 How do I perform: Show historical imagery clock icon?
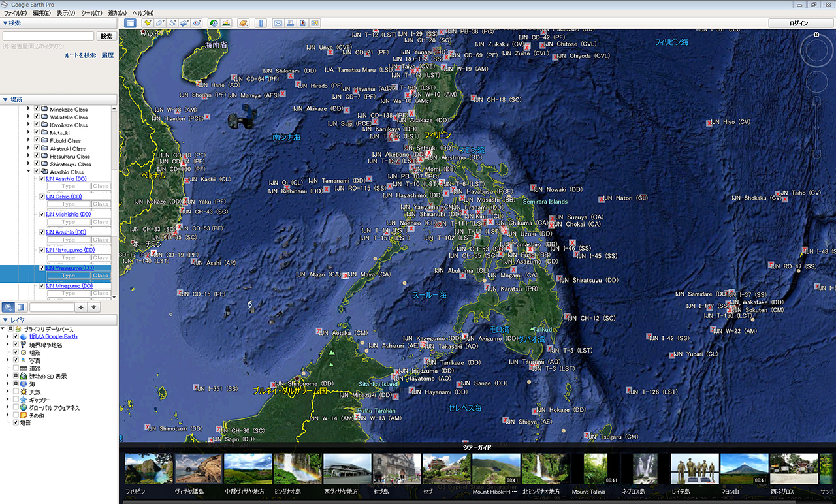(x=214, y=23)
